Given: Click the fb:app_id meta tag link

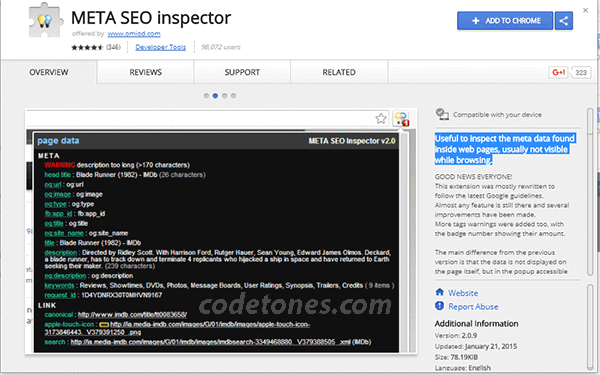Looking at the screenshot, I should coord(58,214).
